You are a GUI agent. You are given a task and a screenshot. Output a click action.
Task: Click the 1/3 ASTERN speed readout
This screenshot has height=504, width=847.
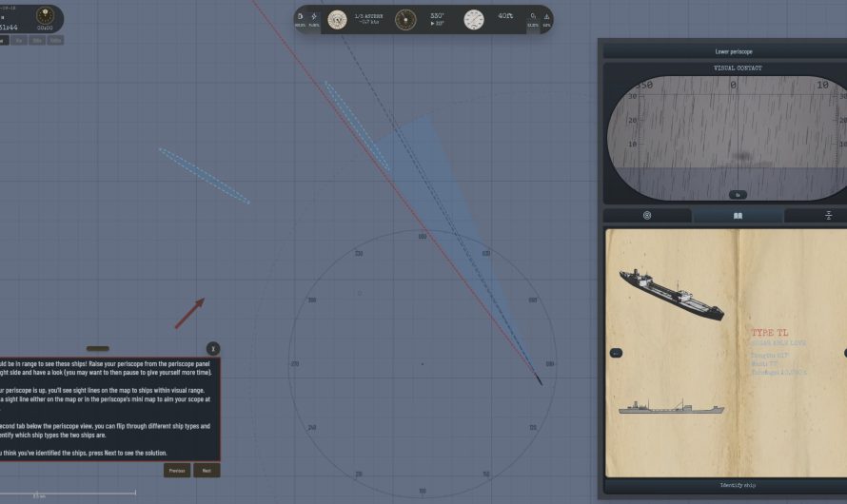pyautogui.click(x=368, y=16)
